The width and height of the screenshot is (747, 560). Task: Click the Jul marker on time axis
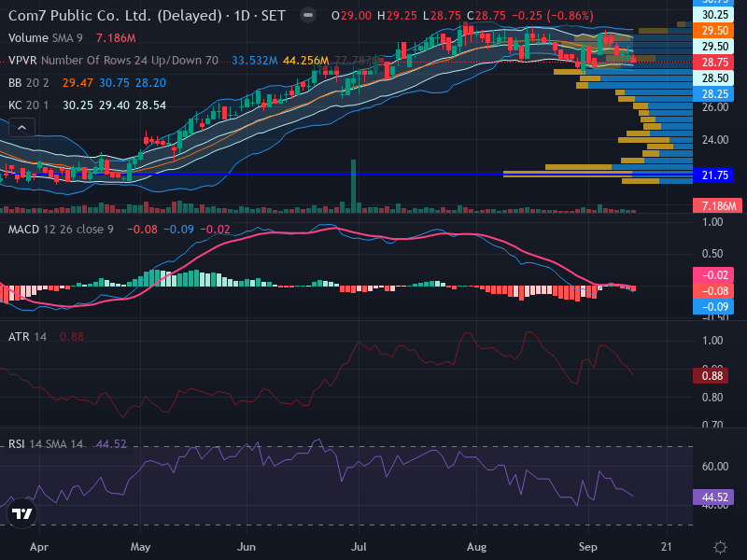359,547
